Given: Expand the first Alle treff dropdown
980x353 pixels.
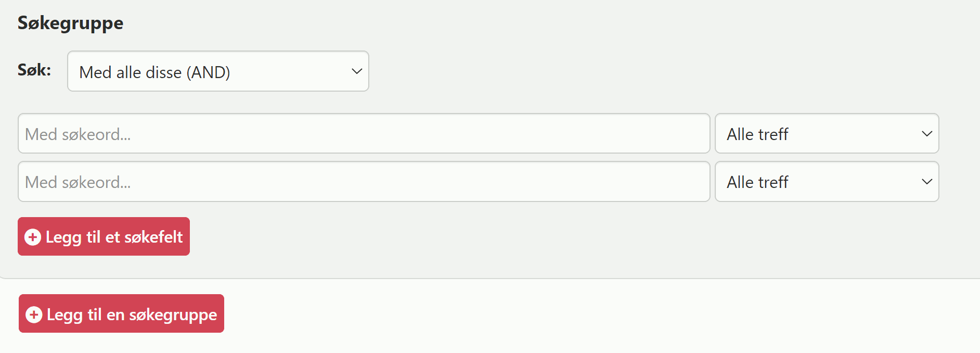Looking at the screenshot, I should tap(827, 134).
